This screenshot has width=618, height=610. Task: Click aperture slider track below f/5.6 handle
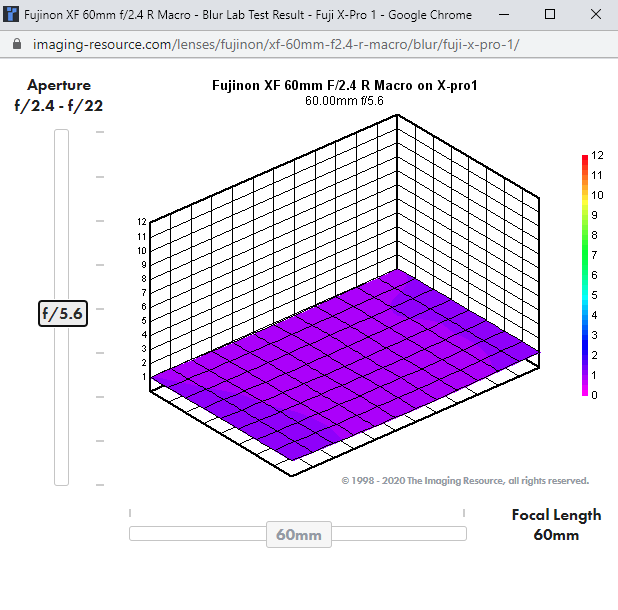pyautogui.click(x=61, y=406)
